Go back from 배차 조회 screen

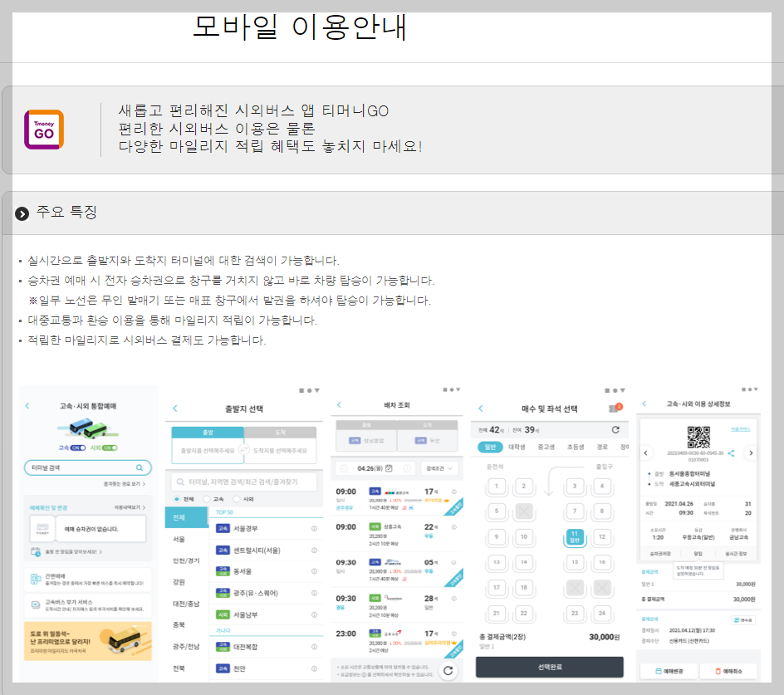[339, 405]
